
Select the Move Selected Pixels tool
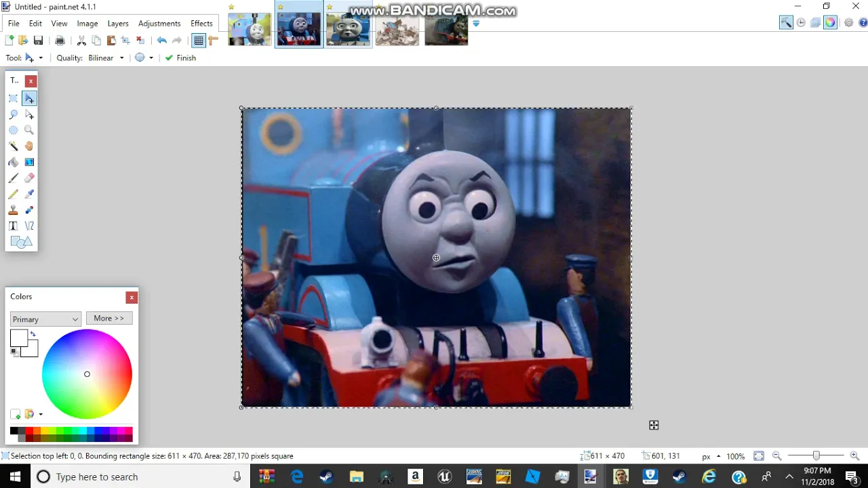click(x=29, y=98)
